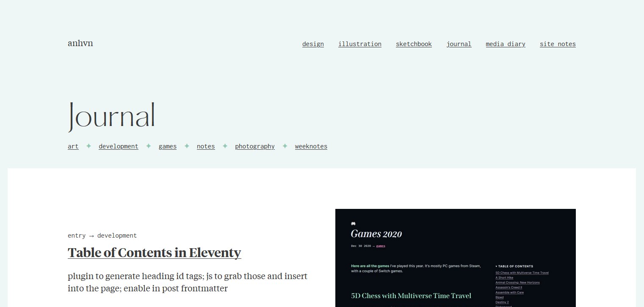Open the illustration section

coord(360,44)
